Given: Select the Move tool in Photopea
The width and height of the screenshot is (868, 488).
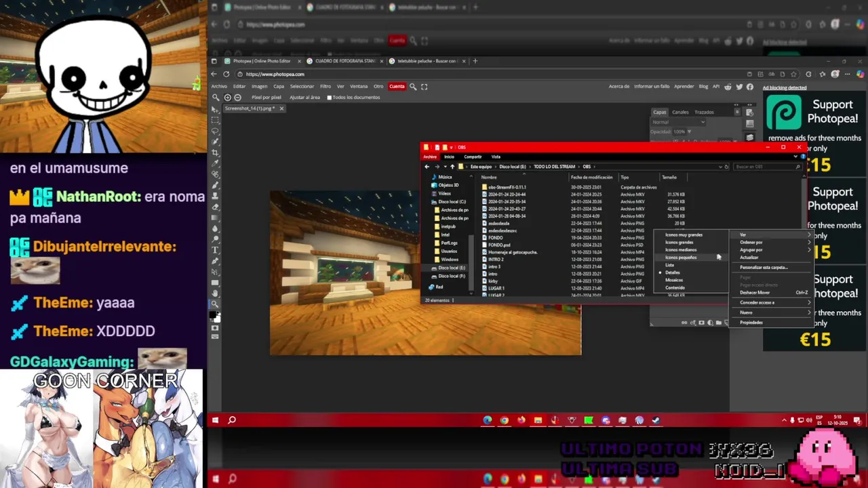Looking at the screenshot, I should click(216, 109).
